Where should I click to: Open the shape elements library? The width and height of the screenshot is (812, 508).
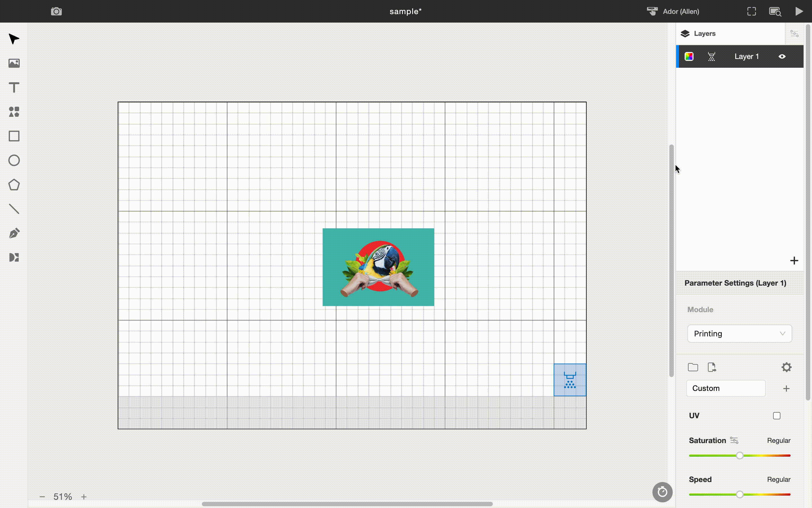point(14,112)
